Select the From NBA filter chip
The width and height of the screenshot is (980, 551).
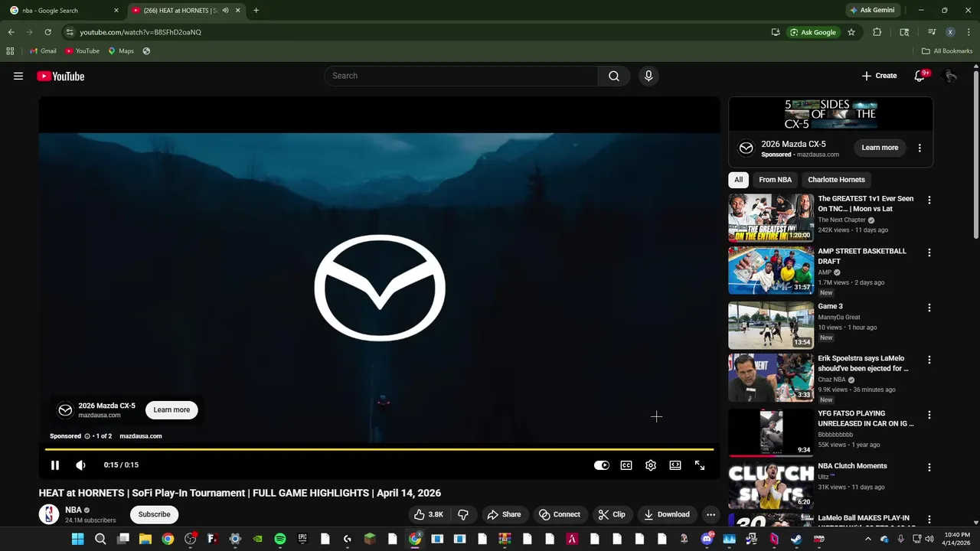[x=775, y=180]
